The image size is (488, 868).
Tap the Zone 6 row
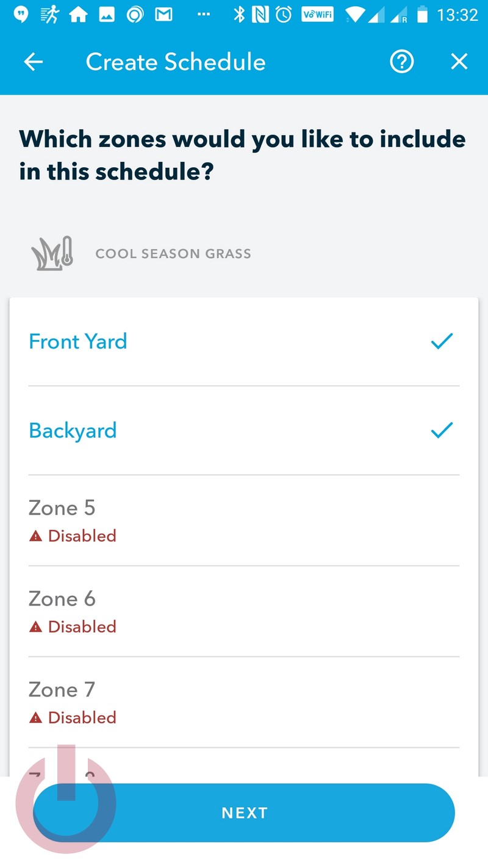click(244, 612)
